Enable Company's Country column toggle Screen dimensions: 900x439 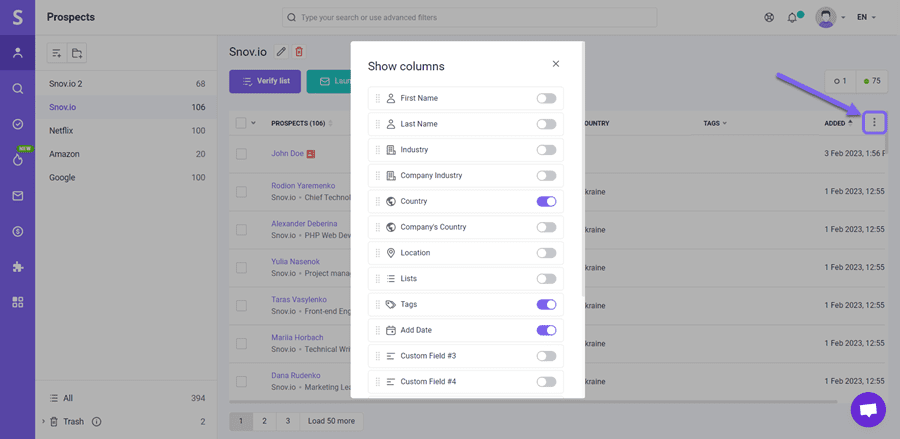(x=546, y=227)
